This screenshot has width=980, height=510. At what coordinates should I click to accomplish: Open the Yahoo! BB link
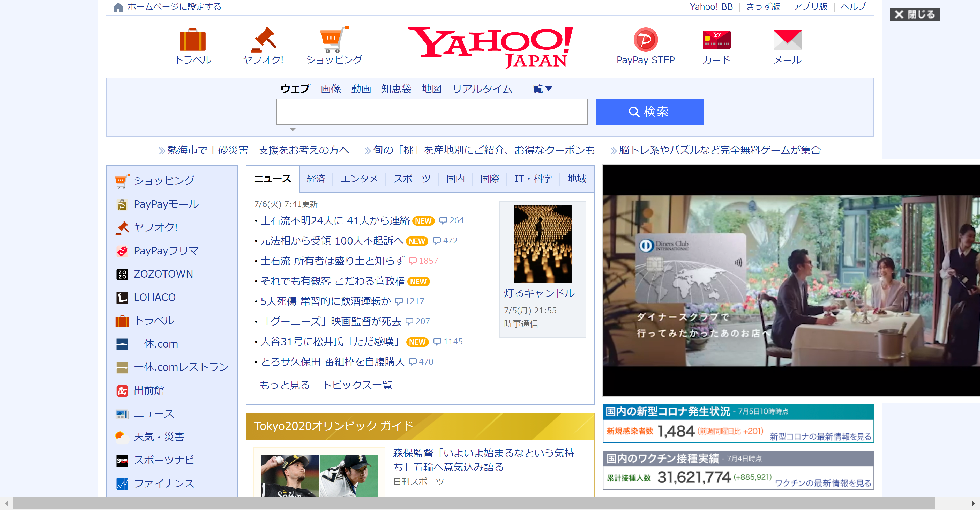pyautogui.click(x=711, y=6)
